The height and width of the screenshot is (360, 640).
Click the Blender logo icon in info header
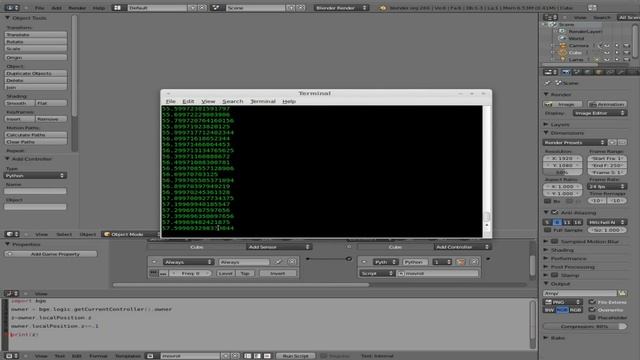pos(382,8)
